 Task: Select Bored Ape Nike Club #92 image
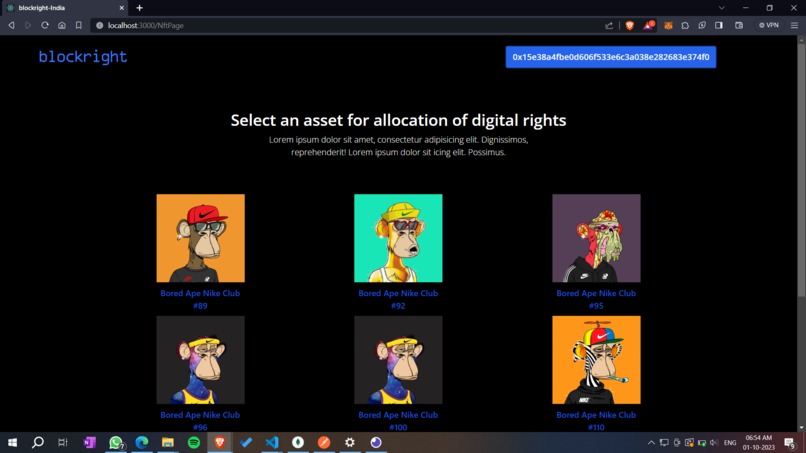pyautogui.click(x=398, y=238)
